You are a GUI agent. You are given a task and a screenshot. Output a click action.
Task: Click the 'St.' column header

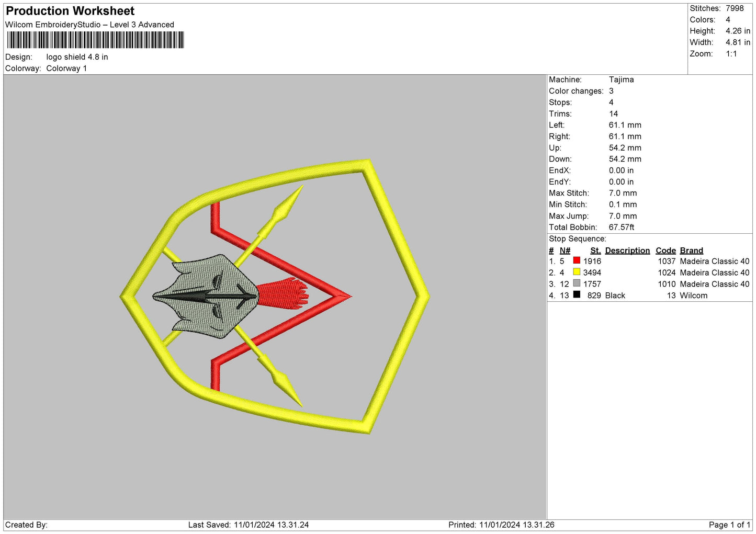[x=595, y=251]
